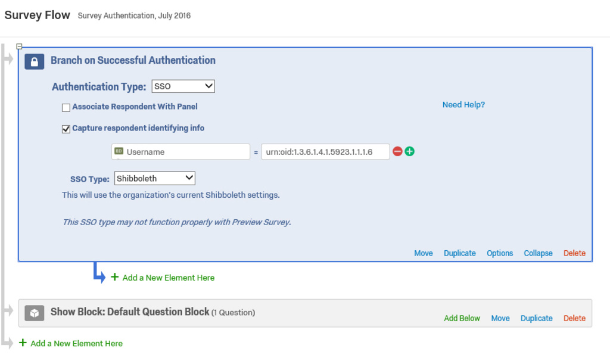Collapse the flow using the minus expander box
The height and width of the screenshot is (364, 610).
tap(20, 45)
